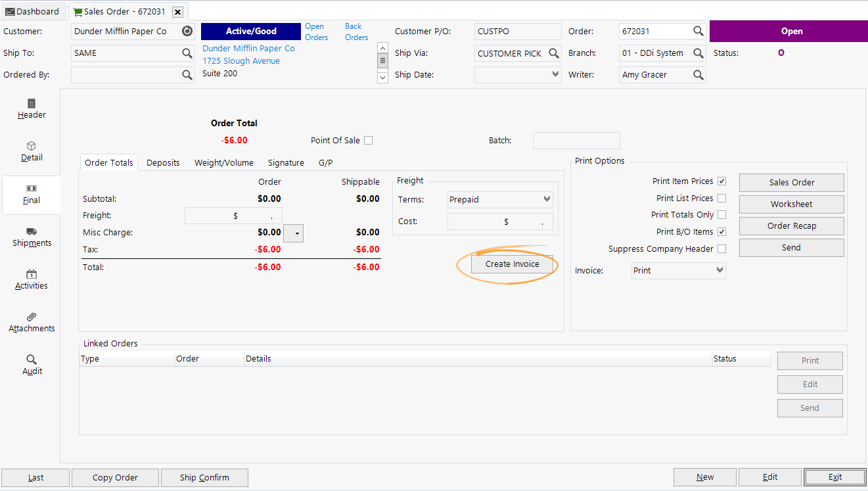Click the customer status target icon
The height and width of the screenshot is (491, 868).
[x=187, y=30]
